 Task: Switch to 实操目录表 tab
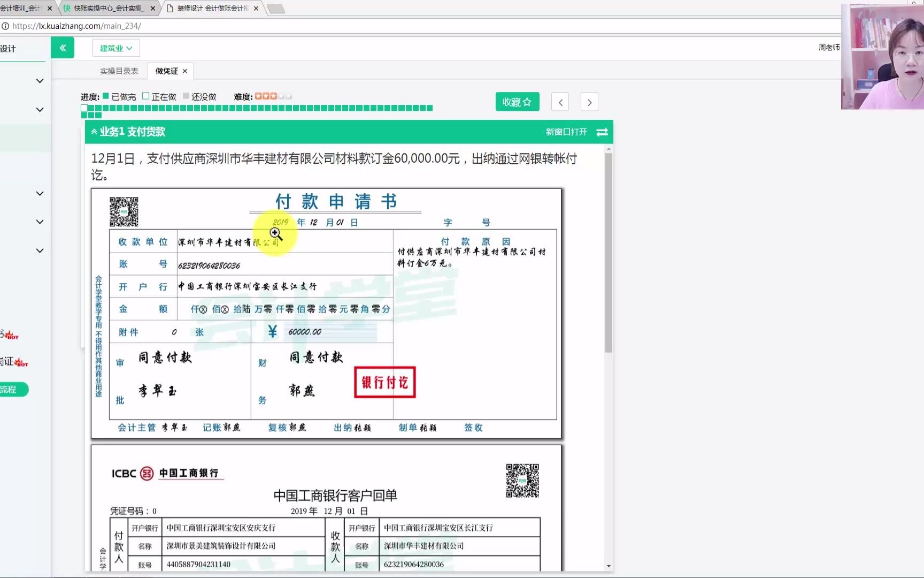click(119, 71)
